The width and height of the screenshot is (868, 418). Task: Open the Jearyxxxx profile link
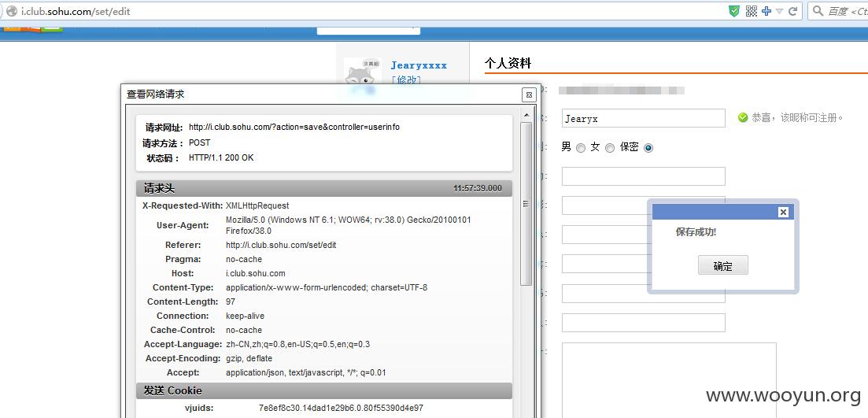pos(419,65)
